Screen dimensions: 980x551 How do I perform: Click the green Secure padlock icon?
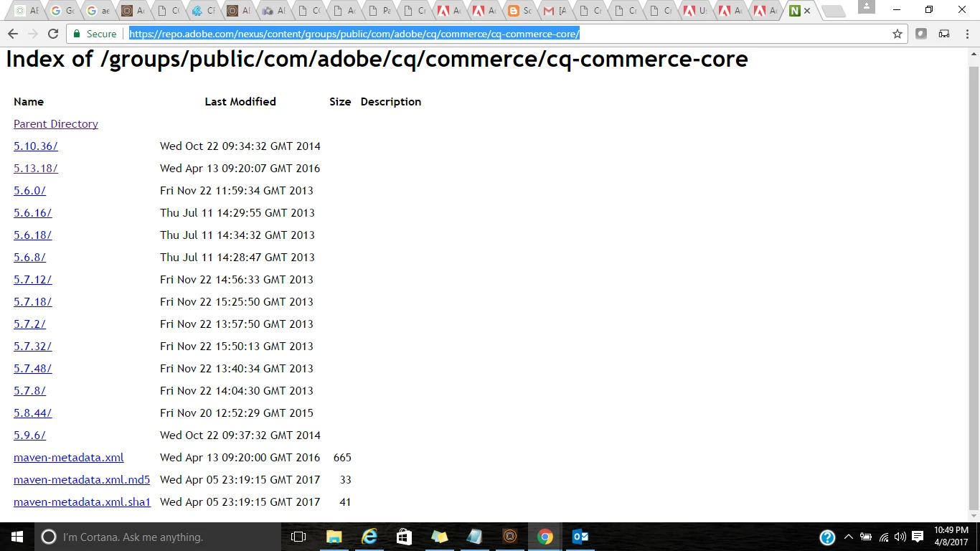coord(77,34)
